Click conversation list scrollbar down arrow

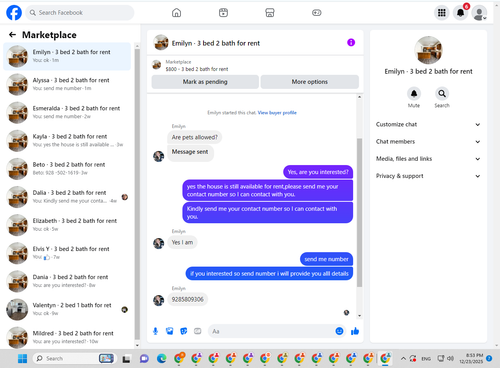[137, 346]
